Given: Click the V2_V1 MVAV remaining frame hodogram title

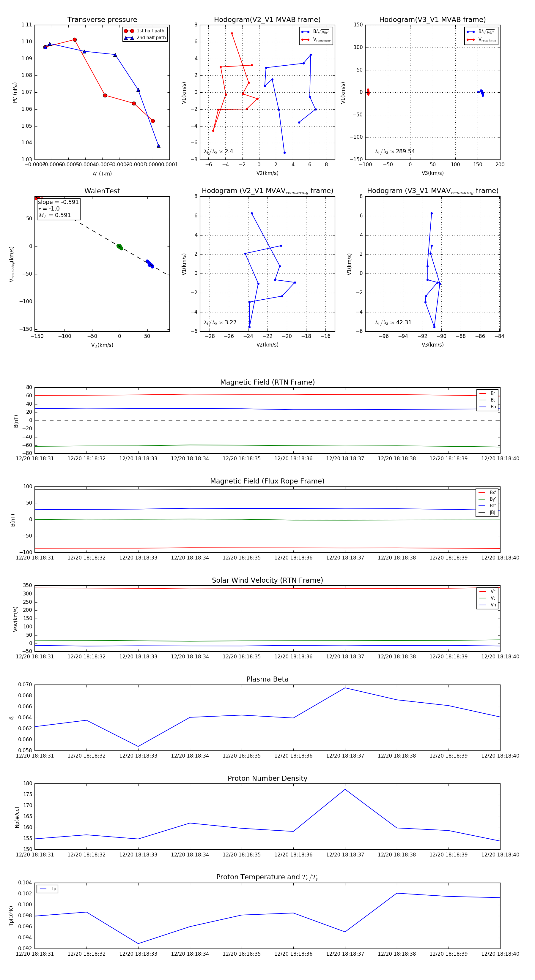Looking at the screenshot, I should click(267, 191).
